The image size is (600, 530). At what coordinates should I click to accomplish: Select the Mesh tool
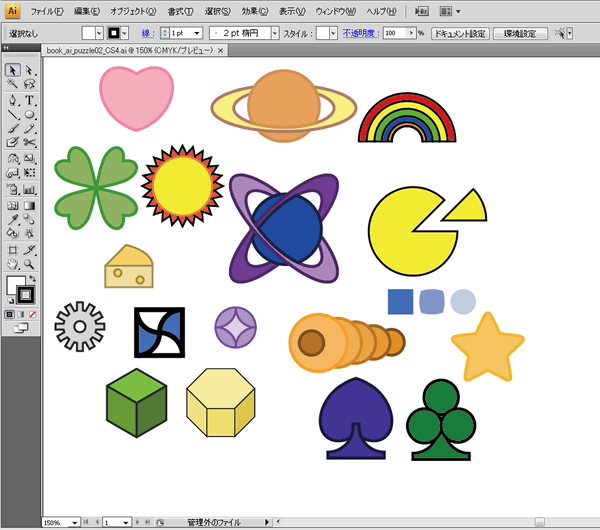point(13,206)
